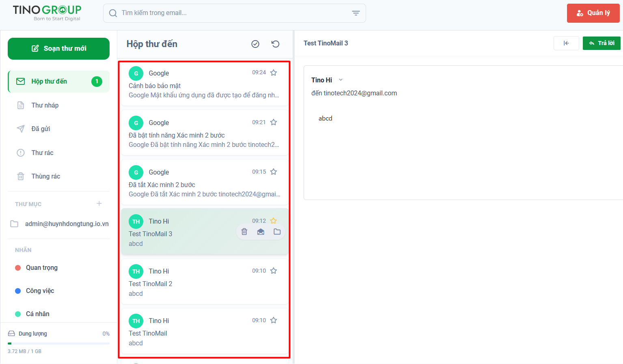Image resolution: width=623 pixels, height=364 pixels.
Task: Move Test TinoMail 3 with folder icon
Action: pyautogui.click(x=277, y=232)
